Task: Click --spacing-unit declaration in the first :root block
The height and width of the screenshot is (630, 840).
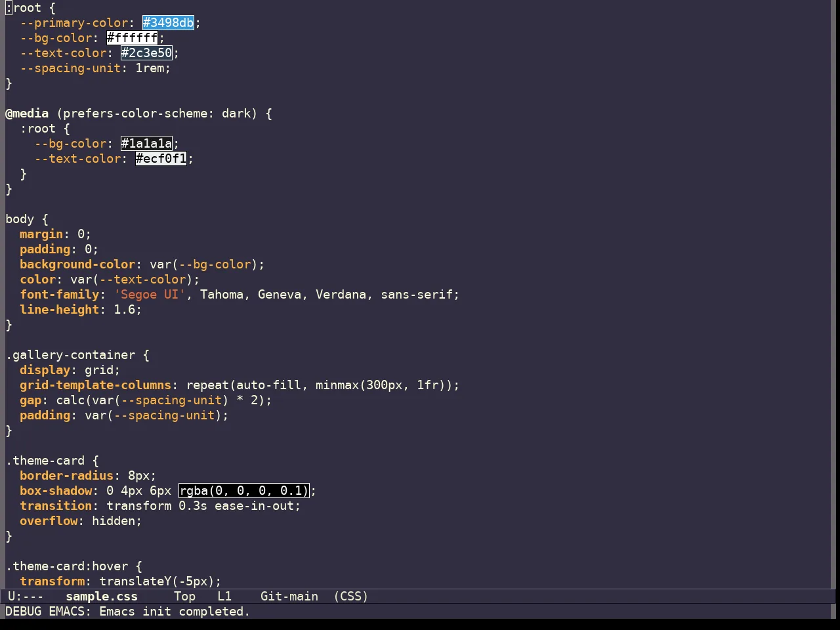Action: (x=70, y=68)
